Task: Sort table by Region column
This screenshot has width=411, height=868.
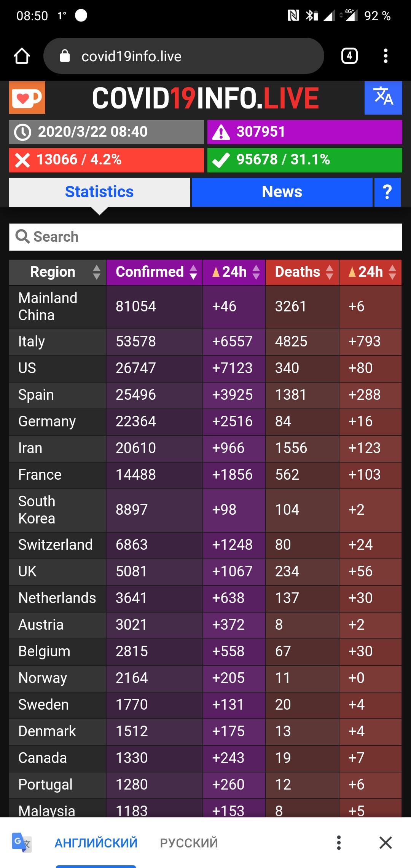Action: coord(58,272)
